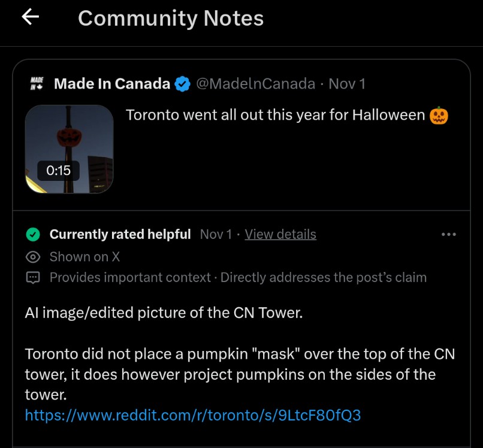Click the Community Notes page title
This screenshot has width=483, height=448.
[171, 18]
